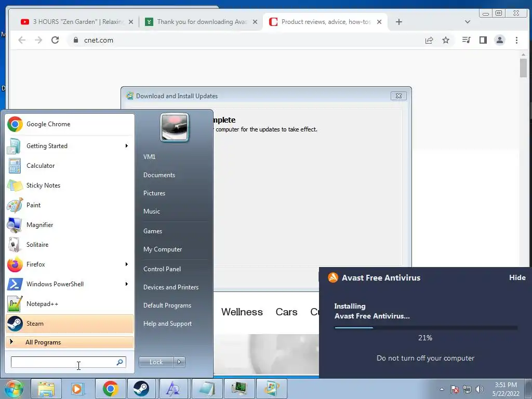Open Music from the Start menu

152,211
